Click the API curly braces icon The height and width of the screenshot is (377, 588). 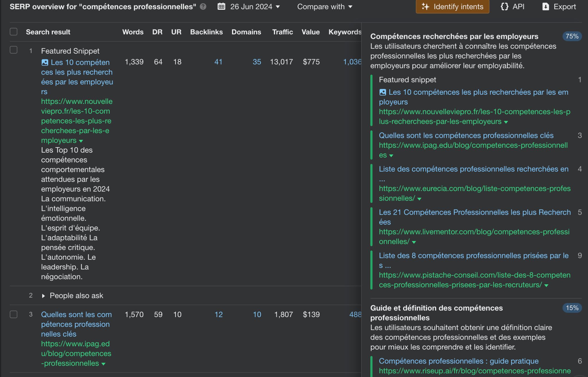point(504,7)
